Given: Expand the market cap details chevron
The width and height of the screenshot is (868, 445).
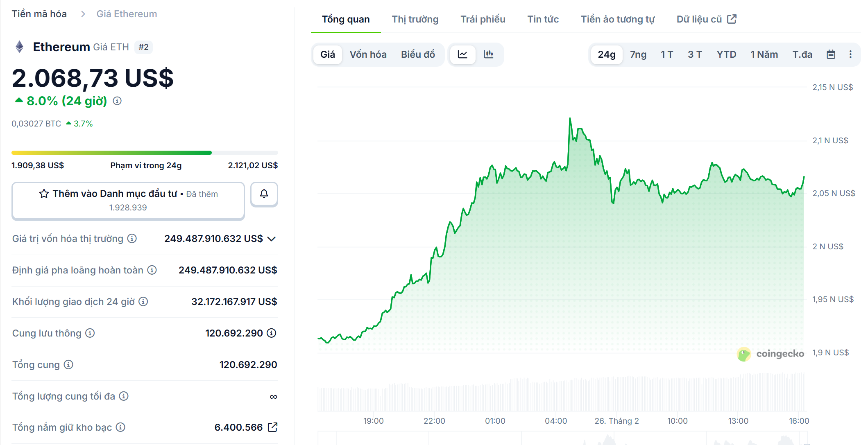Looking at the screenshot, I should coord(272,239).
